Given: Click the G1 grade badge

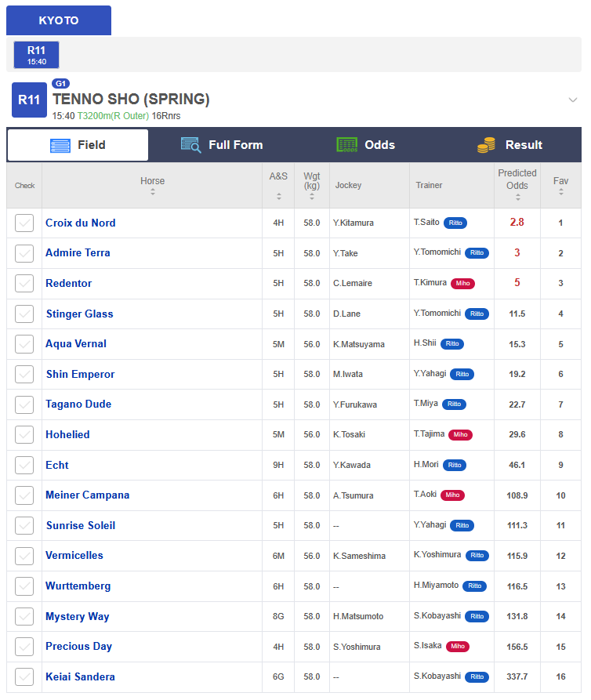Looking at the screenshot, I should point(60,83).
